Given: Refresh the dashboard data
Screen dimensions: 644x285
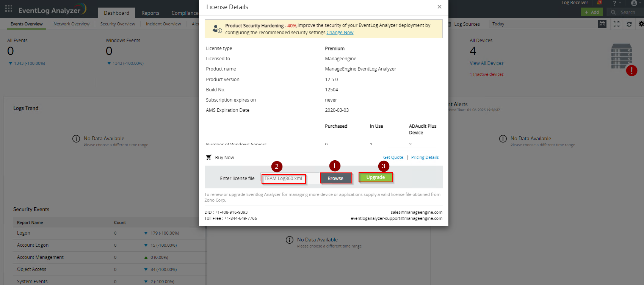Looking at the screenshot, I should (x=629, y=24).
